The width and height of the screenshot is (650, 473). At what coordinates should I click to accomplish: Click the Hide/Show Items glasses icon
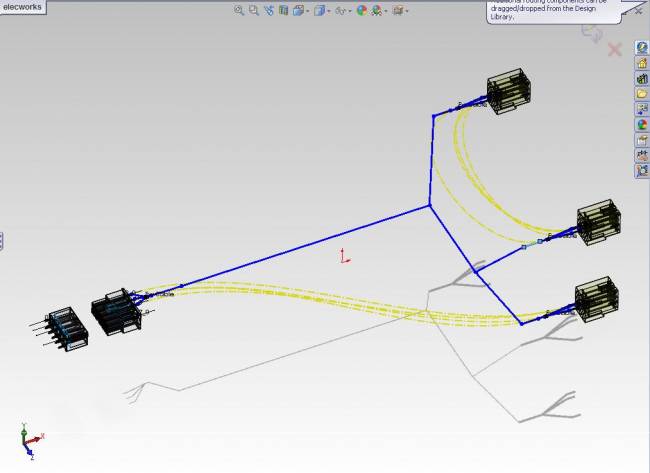[x=340, y=10]
